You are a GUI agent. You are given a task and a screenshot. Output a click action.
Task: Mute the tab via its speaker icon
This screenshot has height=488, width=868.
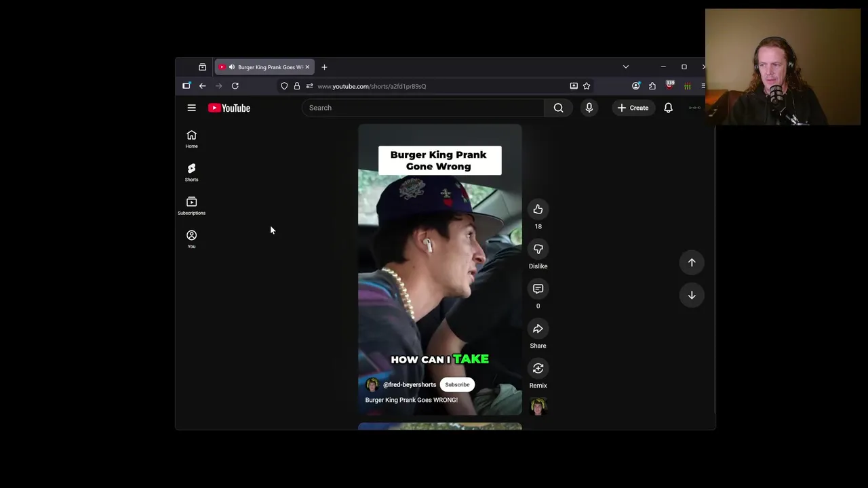pos(232,67)
